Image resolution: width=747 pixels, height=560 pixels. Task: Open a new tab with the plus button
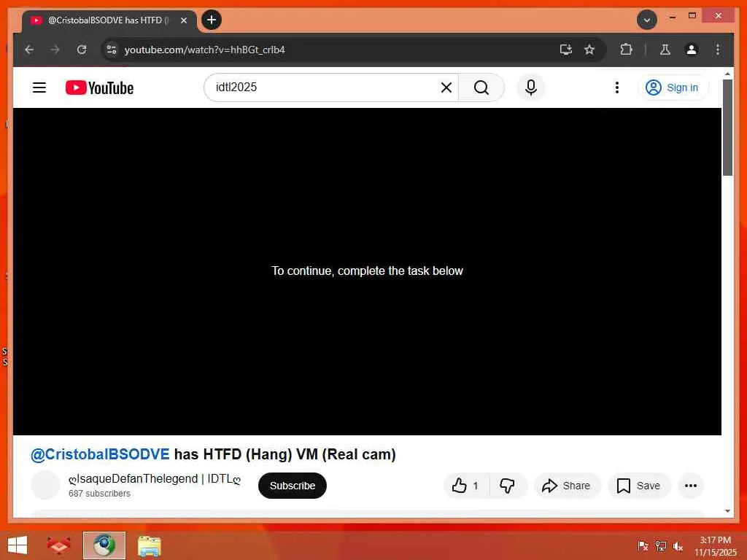pos(212,20)
